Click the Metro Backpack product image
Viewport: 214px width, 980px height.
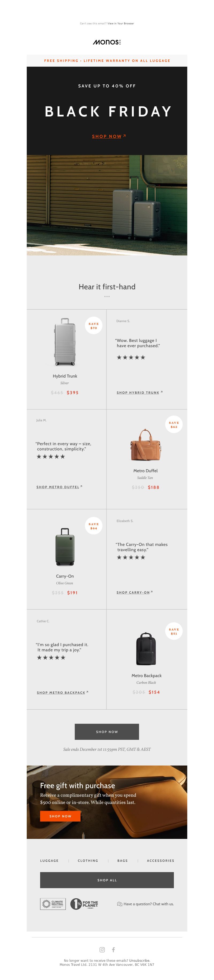pyautogui.click(x=146, y=649)
